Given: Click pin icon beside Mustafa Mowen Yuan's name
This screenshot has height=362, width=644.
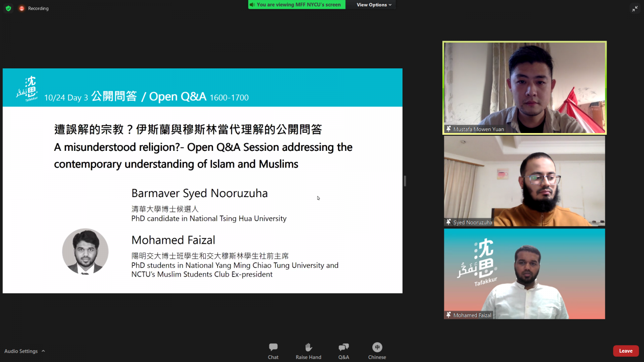Looking at the screenshot, I should click(448, 129).
